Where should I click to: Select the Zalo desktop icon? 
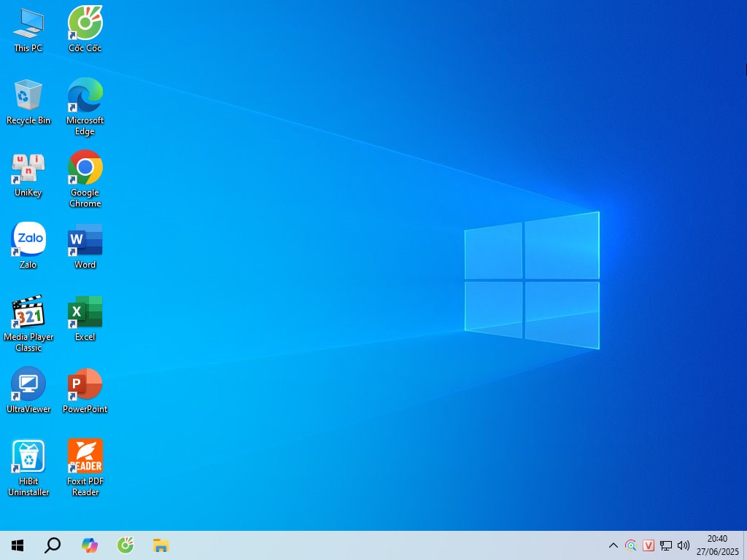click(28, 241)
